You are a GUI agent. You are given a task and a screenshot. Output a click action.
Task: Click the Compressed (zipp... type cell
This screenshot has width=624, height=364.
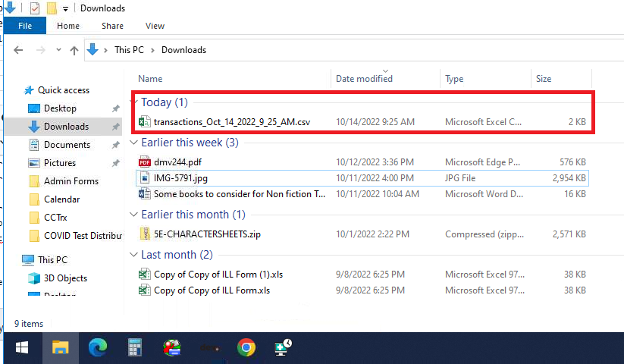tap(484, 234)
